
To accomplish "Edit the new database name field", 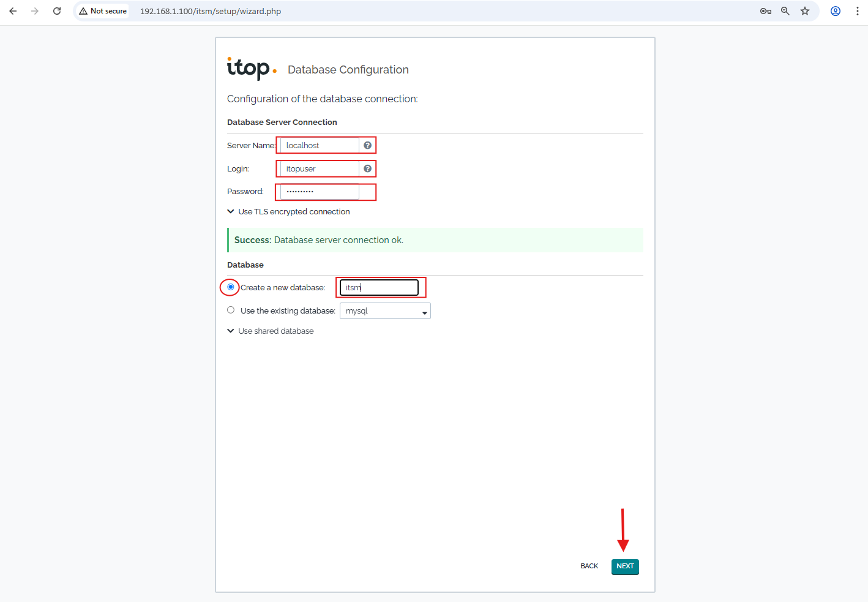I will click(x=379, y=287).
